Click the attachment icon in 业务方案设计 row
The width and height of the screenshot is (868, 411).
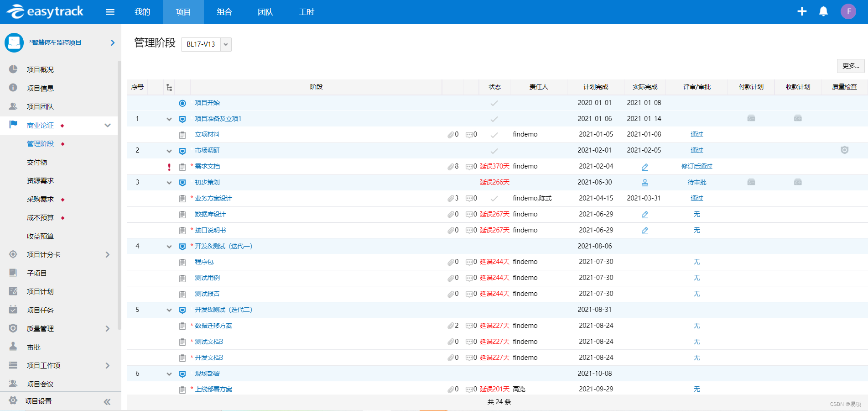click(451, 199)
